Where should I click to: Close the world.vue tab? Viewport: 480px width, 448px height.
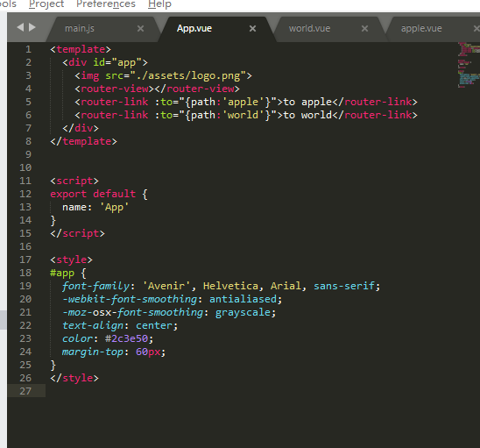(x=364, y=29)
